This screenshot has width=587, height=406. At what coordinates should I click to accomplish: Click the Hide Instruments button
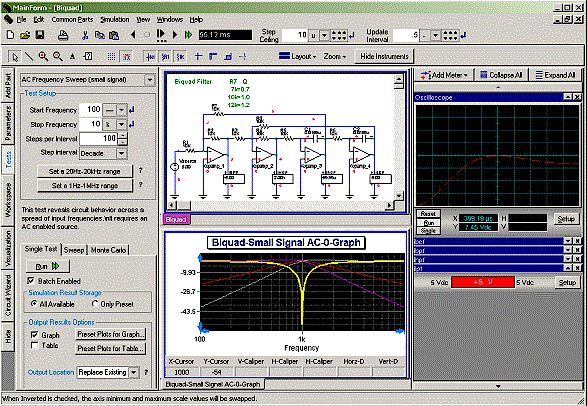(384, 57)
